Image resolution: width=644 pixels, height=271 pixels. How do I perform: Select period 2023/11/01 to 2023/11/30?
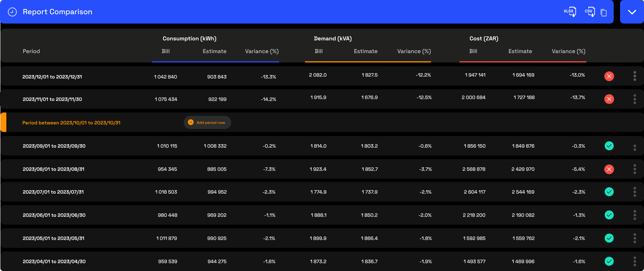coord(52,99)
